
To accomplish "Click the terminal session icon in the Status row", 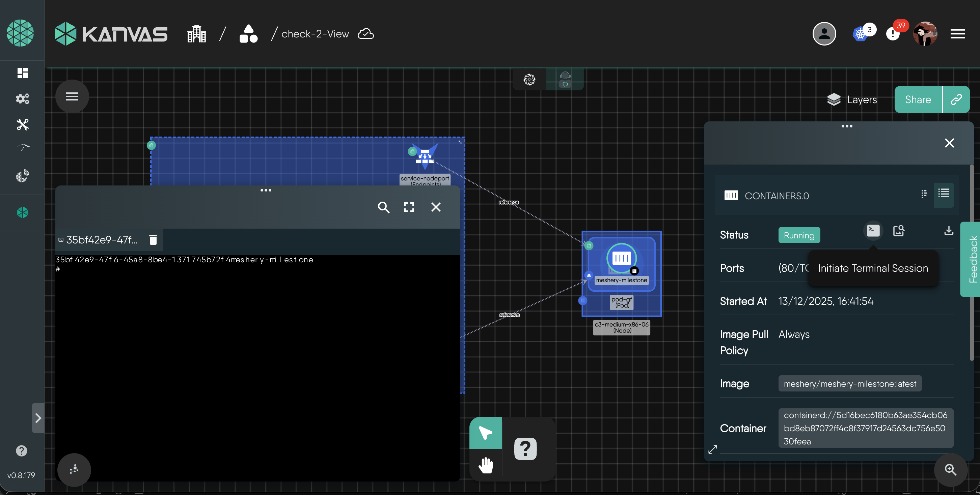I will (873, 230).
